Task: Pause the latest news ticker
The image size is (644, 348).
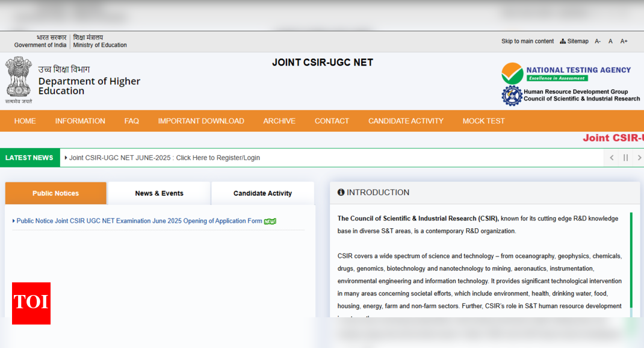Action: (x=625, y=158)
